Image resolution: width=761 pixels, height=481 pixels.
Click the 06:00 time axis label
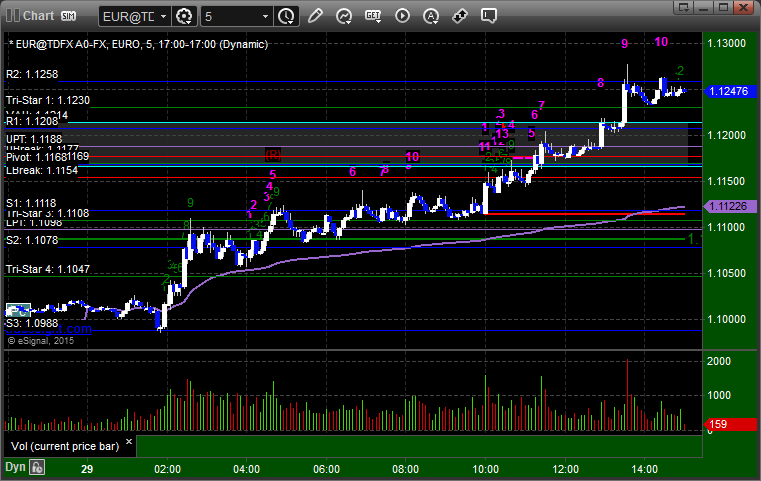tap(326, 469)
